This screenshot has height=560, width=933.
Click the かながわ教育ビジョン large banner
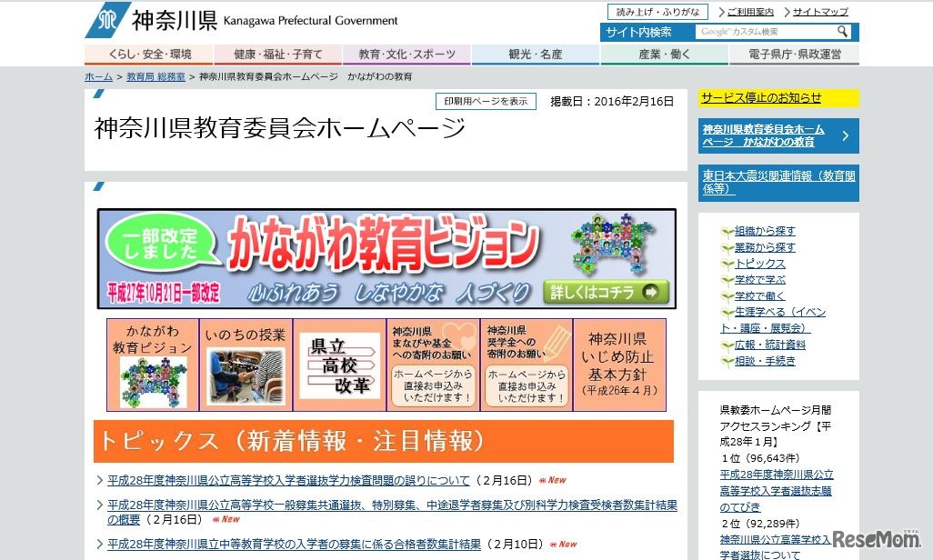click(x=386, y=258)
